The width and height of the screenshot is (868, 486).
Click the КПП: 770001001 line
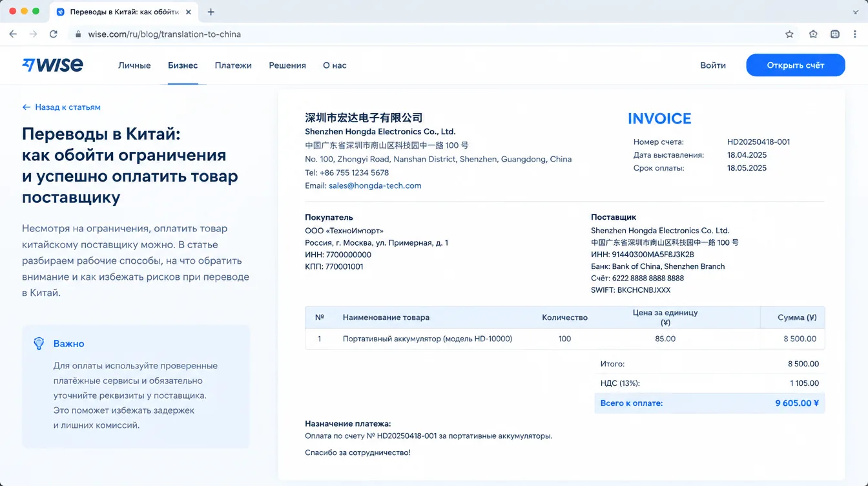pyautogui.click(x=334, y=266)
